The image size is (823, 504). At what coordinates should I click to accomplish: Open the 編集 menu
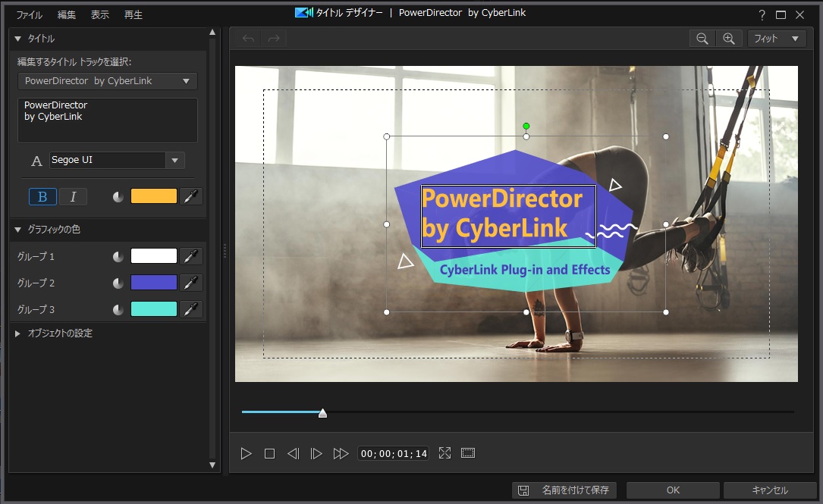tap(67, 14)
